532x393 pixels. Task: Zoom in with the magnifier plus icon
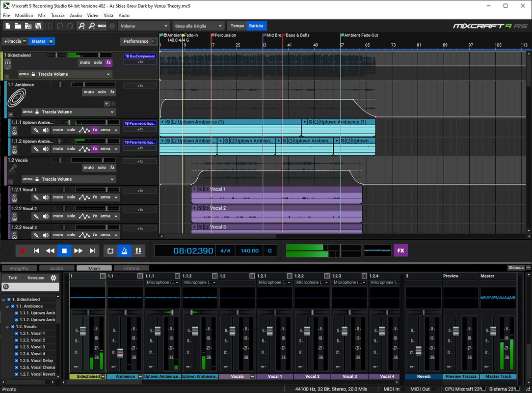pos(82,26)
